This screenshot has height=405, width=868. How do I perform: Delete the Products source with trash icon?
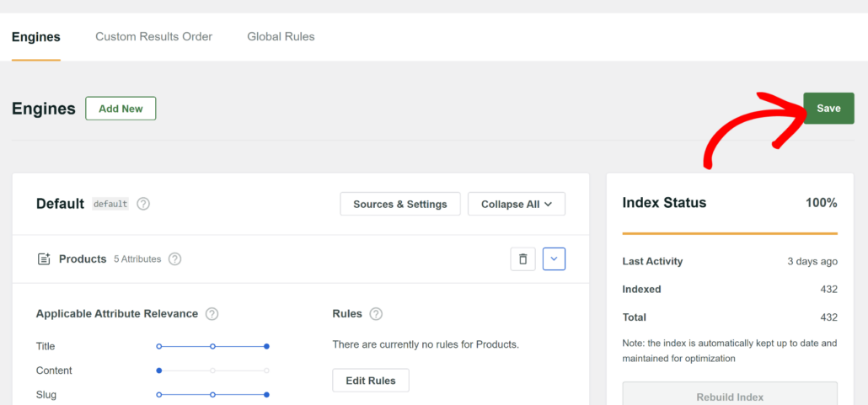pyautogui.click(x=522, y=259)
